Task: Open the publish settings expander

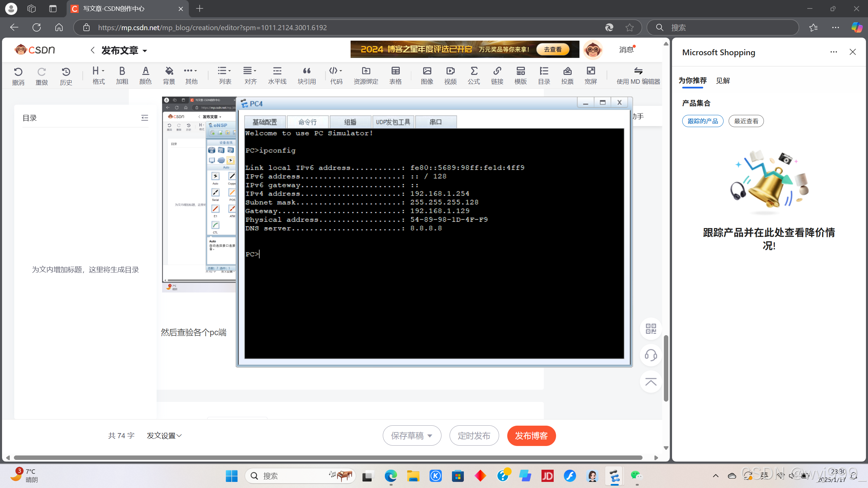Action: click(x=164, y=435)
